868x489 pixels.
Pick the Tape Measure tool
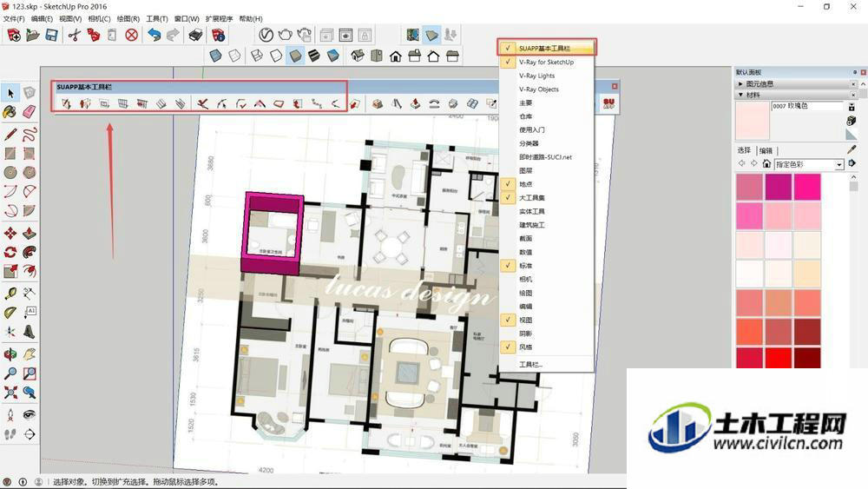click(x=10, y=293)
